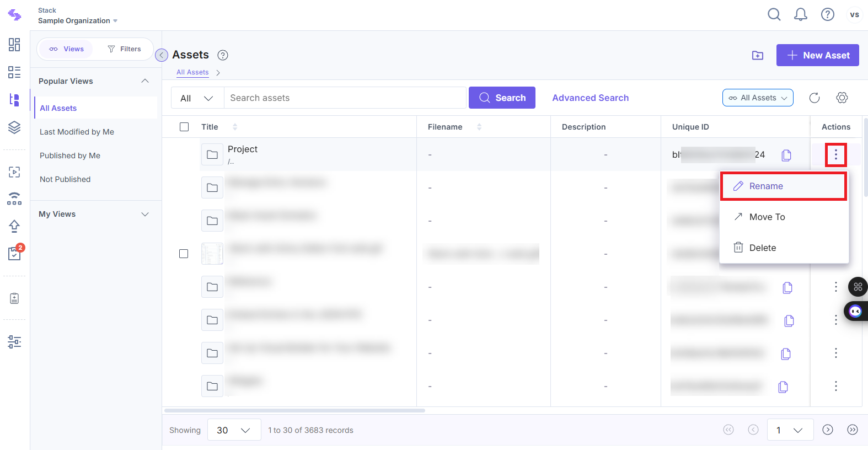The height and width of the screenshot is (450, 868).
Task: Sort by Filename column arrows
Action: click(479, 127)
